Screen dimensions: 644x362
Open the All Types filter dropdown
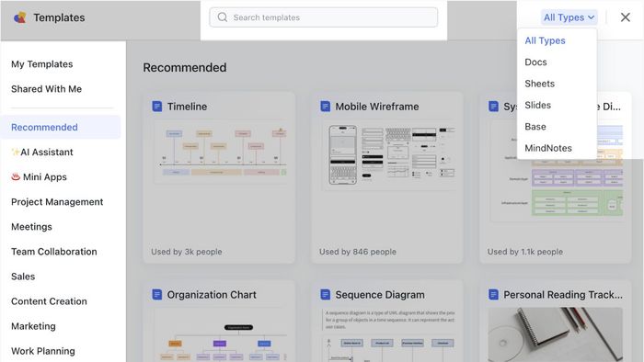[x=569, y=17]
